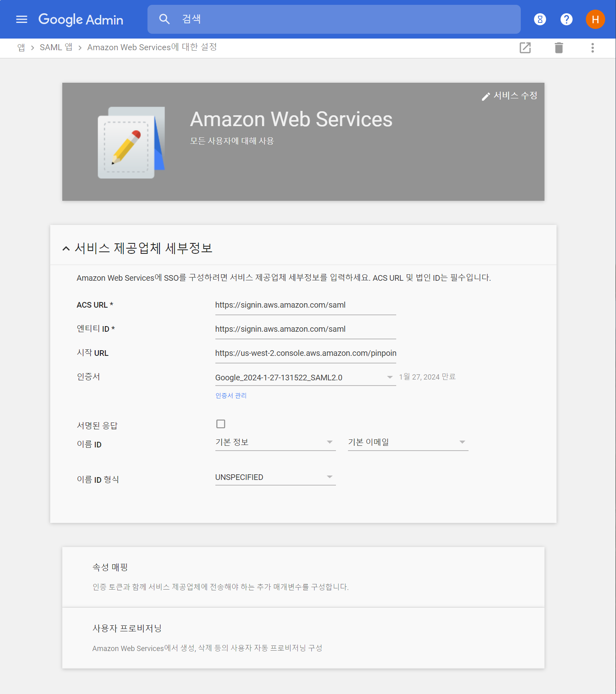This screenshot has height=694, width=616.
Task: Open the hamburger main menu
Action: [x=22, y=19]
